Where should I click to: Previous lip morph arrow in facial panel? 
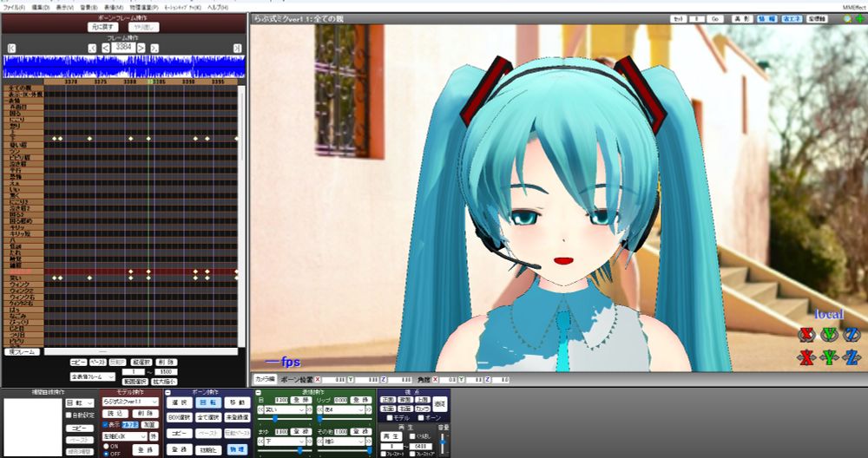click(x=320, y=410)
